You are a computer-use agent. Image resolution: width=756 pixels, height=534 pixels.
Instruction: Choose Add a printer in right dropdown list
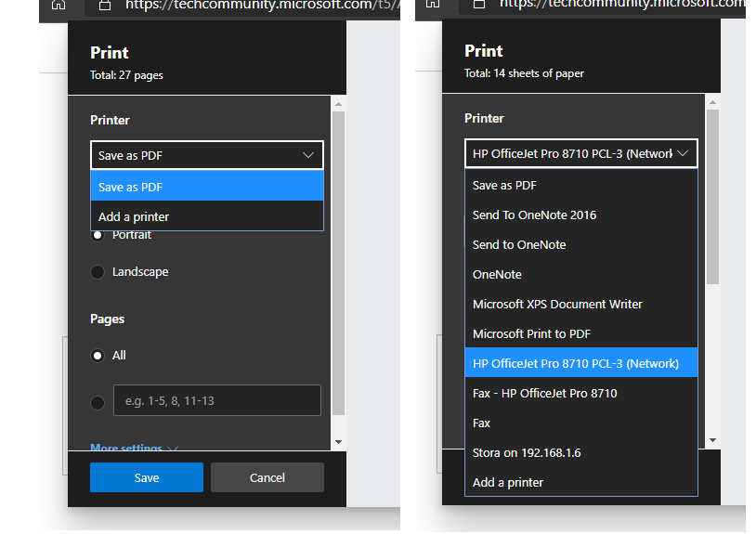point(581,482)
